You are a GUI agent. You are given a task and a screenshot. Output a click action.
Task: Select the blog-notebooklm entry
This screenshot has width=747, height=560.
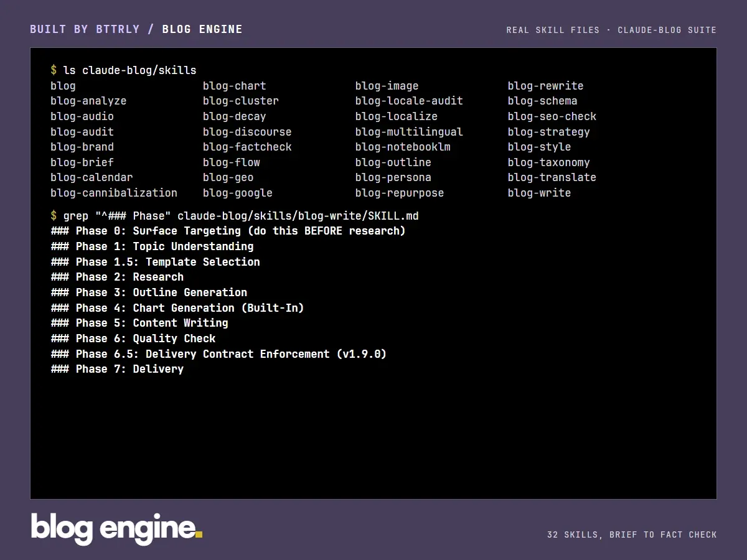coord(403,147)
